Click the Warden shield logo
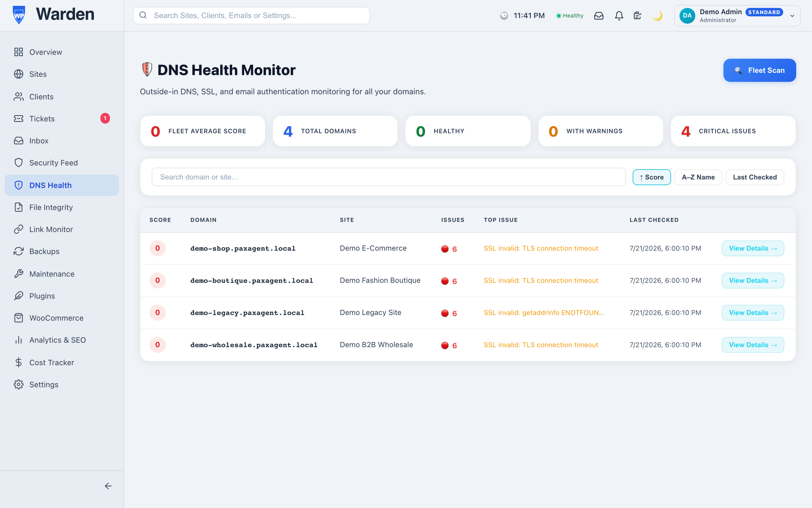 click(19, 15)
